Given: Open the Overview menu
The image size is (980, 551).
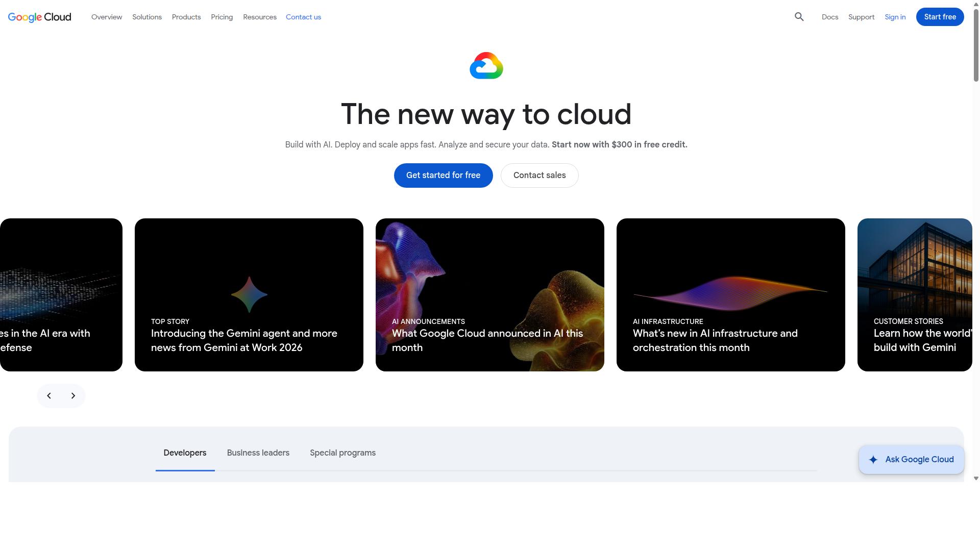Looking at the screenshot, I should (x=107, y=17).
